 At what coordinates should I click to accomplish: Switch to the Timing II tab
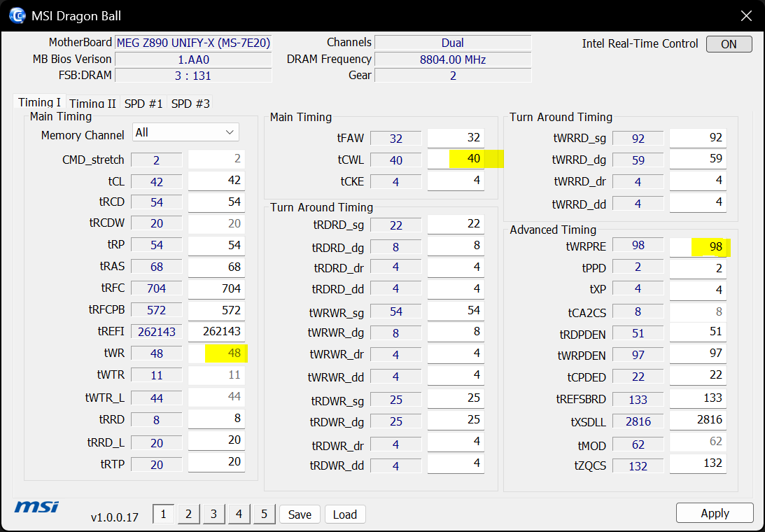point(92,103)
